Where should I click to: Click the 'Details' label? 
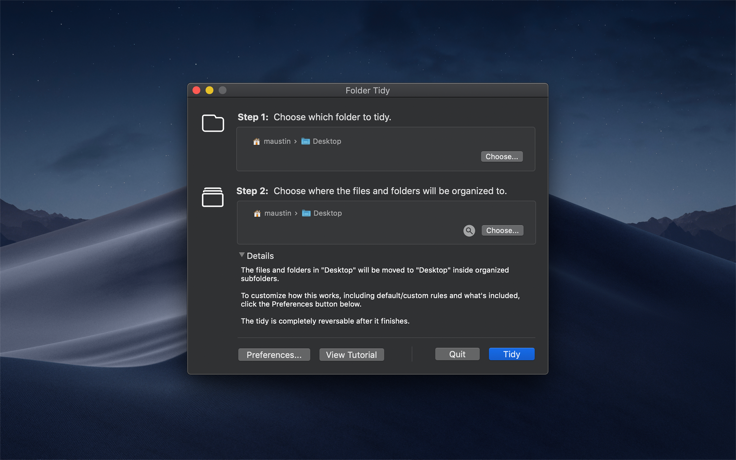260,256
